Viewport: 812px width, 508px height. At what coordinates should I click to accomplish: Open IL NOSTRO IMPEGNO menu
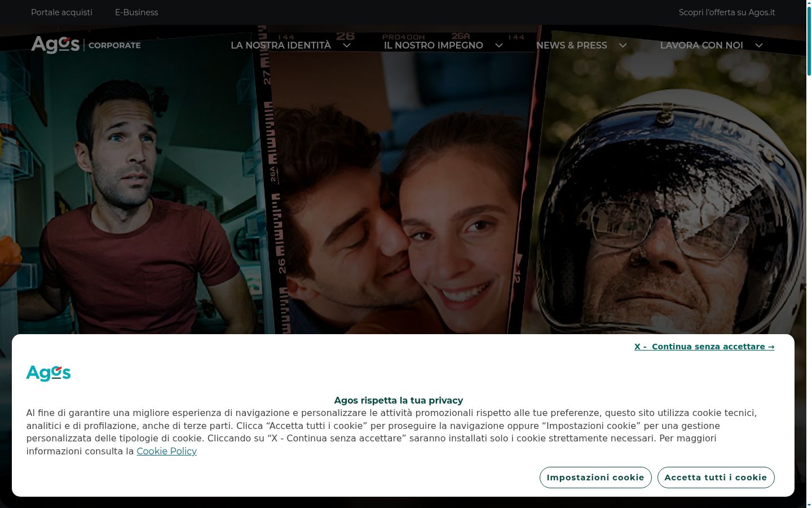[434, 45]
